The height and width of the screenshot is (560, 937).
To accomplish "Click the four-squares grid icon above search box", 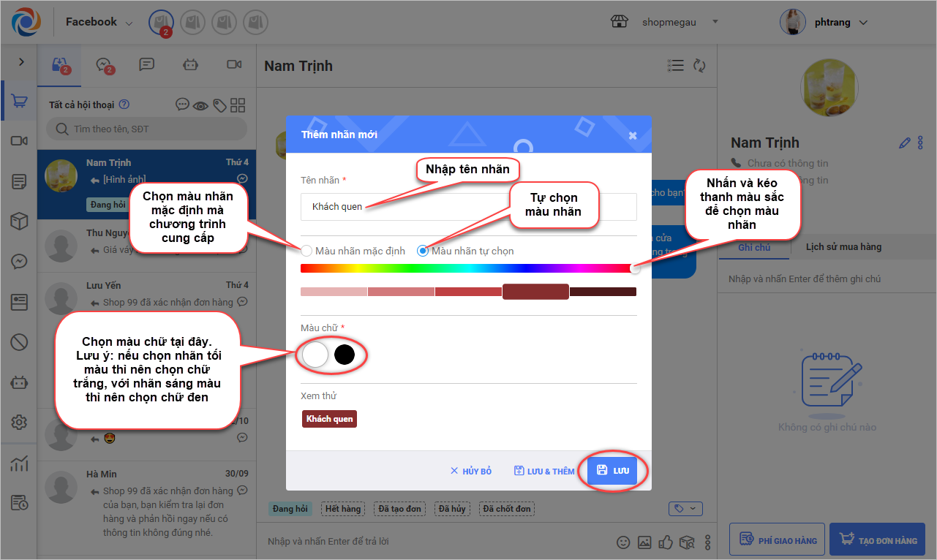I will [238, 105].
